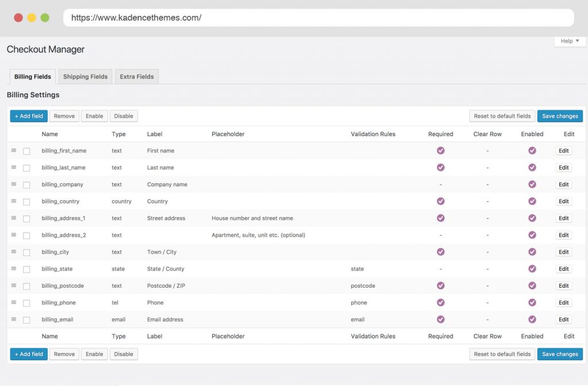Grab the drag handle for billing_address_1
This screenshot has height=386, width=588.
[x=14, y=218]
